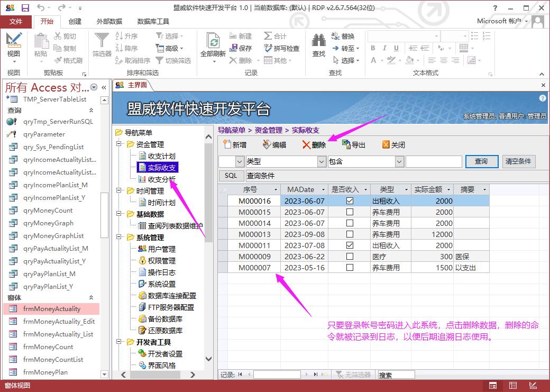This screenshot has height=392, width=550.
Task: Open 数据库连接配置 in navigation tree
Action: point(167,296)
